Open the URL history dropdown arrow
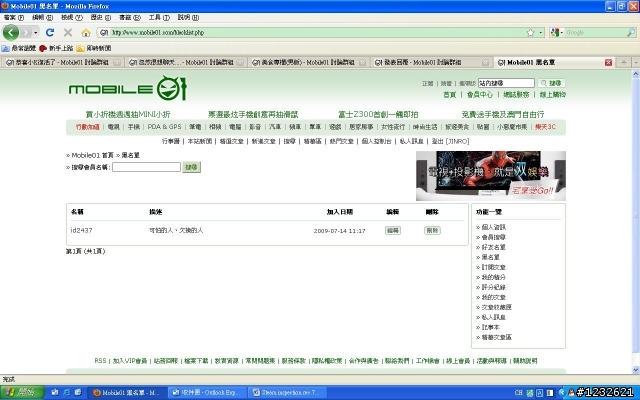The width and height of the screenshot is (640, 400). click(541, 33)
